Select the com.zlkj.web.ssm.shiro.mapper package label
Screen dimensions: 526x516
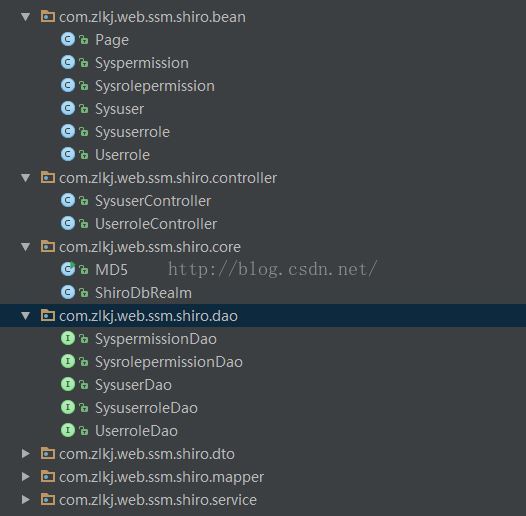(x=161, y=477)
